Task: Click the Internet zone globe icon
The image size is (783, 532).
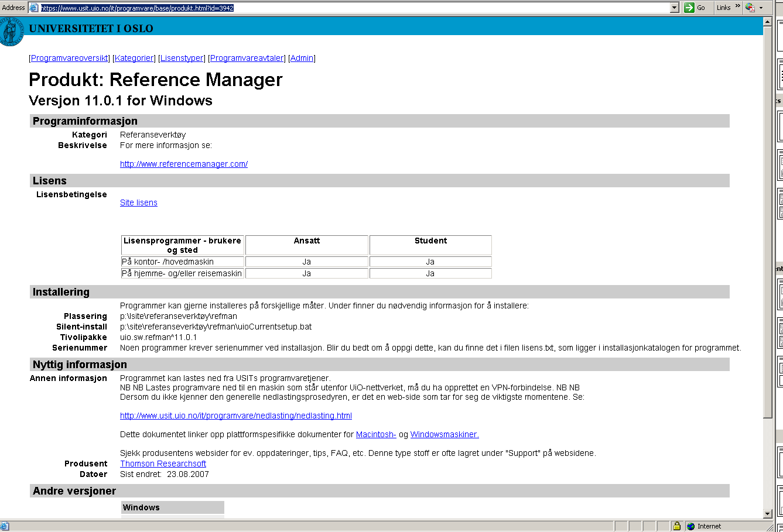Action: tap(691, 526)
